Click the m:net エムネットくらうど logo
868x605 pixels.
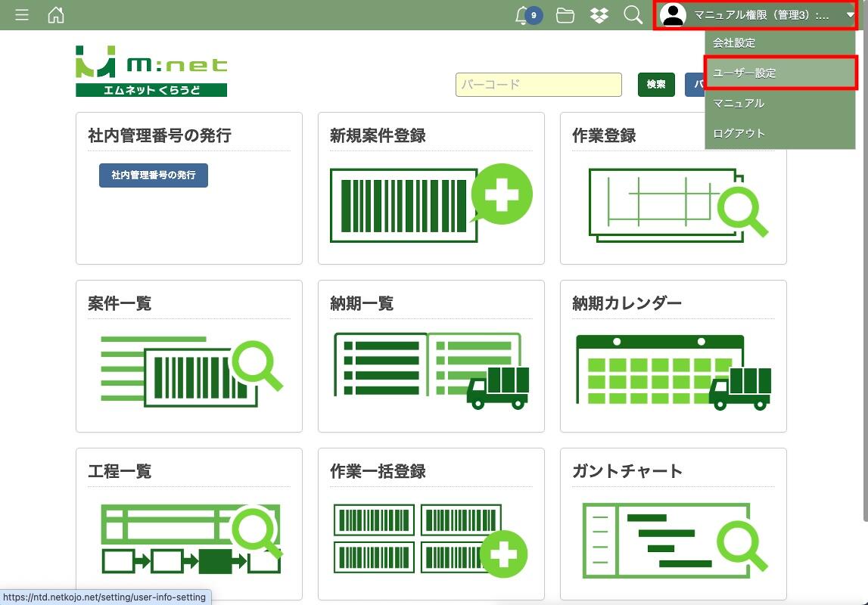[x=151, y=71]
